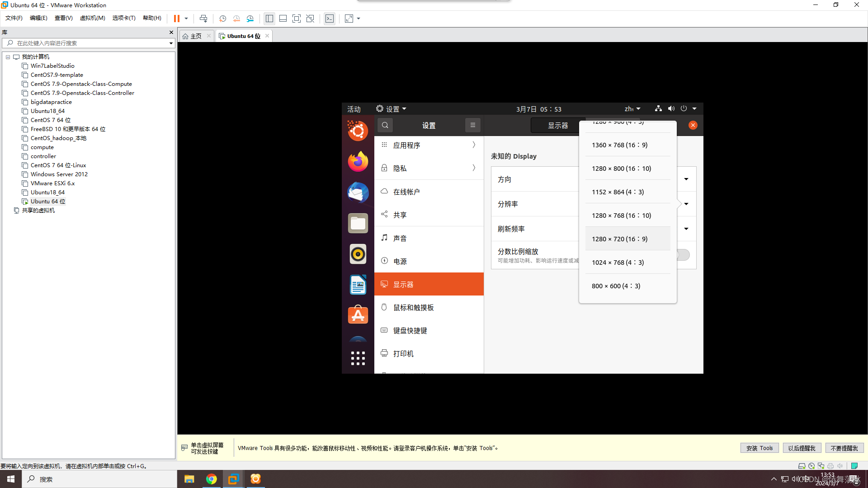The width and height of the screenshot is (868, 488).
Task: Click the power/session menu icon
Action: pos(684,108)
